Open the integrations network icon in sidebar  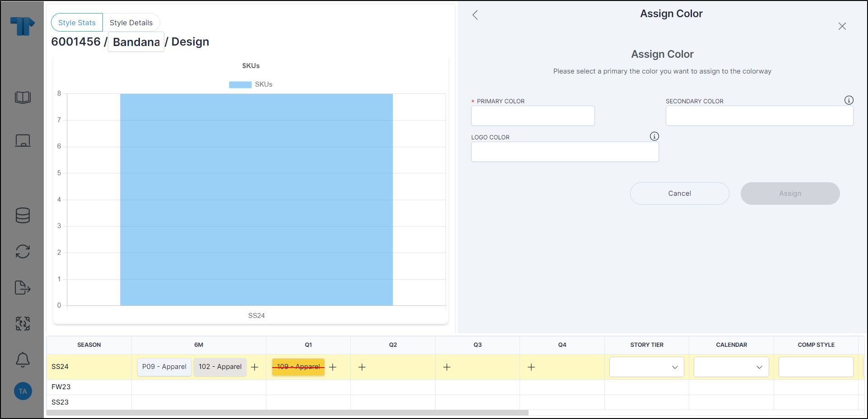(22, 323)
